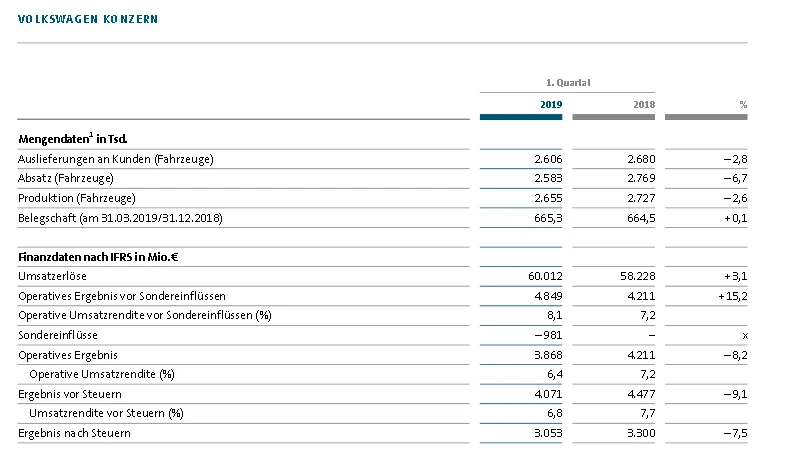Click the value "2.727" in Produktion row
This screenshot has width=799, height=457.
click(x=641, y=198)
